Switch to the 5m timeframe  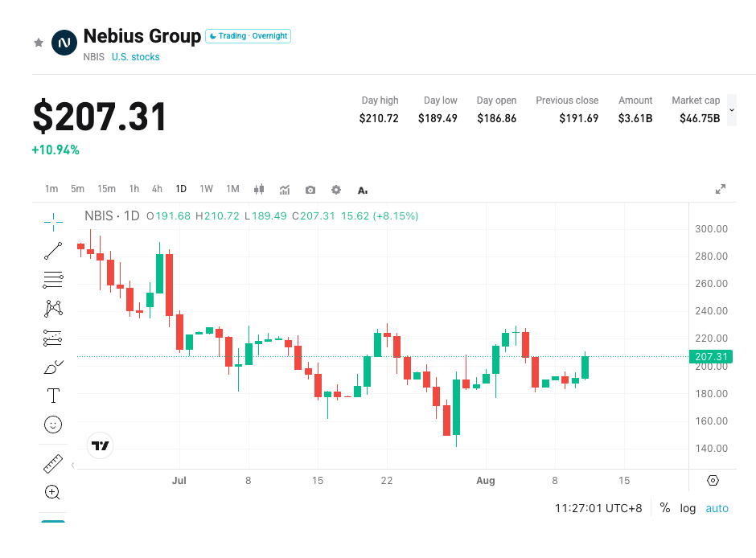click(78, 189)
